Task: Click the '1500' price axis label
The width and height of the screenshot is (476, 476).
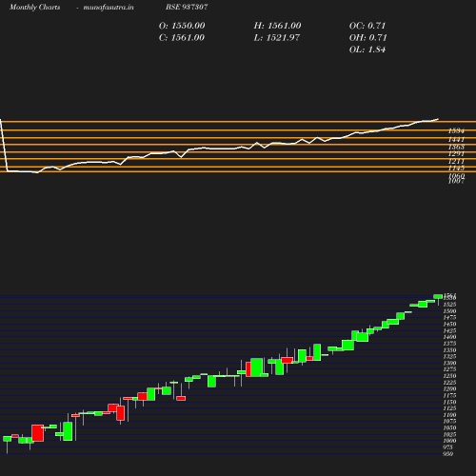Action: tap(449, 311)
